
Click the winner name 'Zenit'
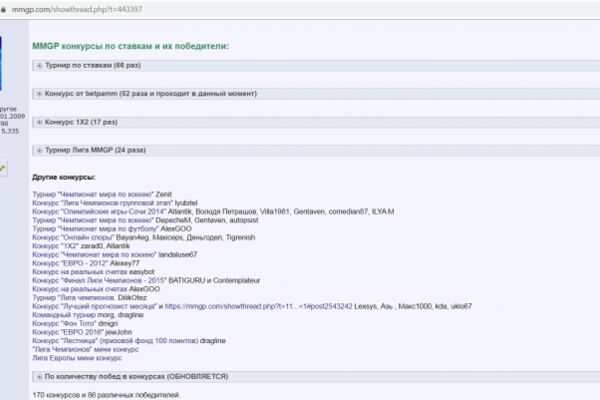pos(164,194)
